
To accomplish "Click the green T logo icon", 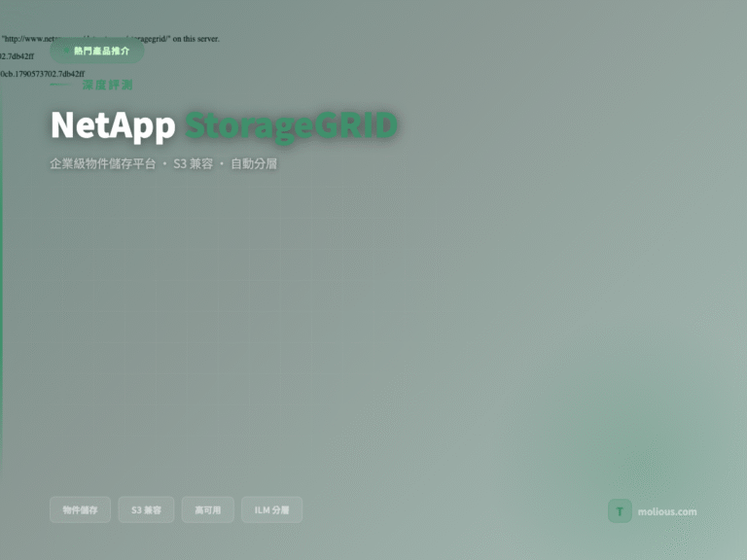I will pos(620,511).
